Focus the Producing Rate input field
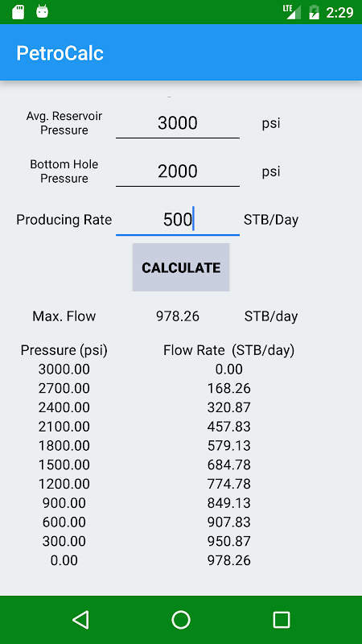The height and width of the screenshot is (644, 362). tap(178, 220)
